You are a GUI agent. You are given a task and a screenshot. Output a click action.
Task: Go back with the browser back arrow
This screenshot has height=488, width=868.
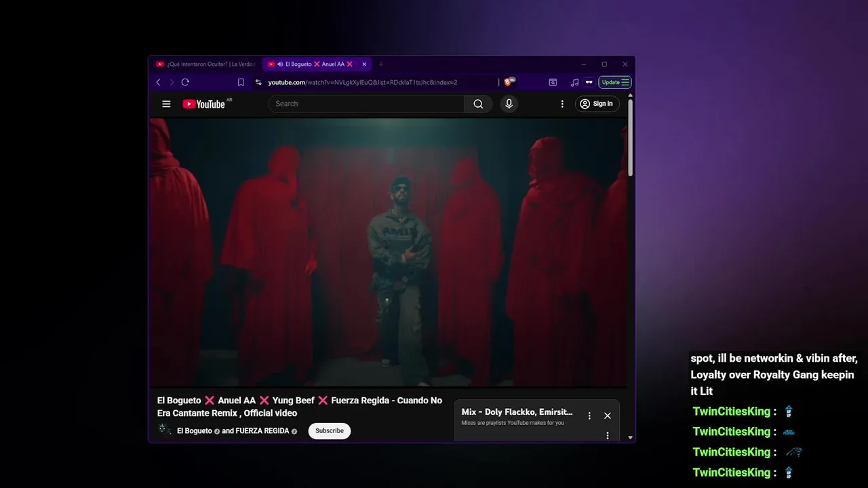(159, 82)
